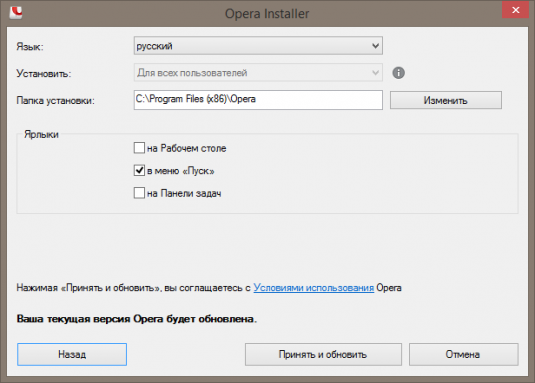Click the Изменить button
This screenshot has height=383, width=535.
(x=446, y=100)
